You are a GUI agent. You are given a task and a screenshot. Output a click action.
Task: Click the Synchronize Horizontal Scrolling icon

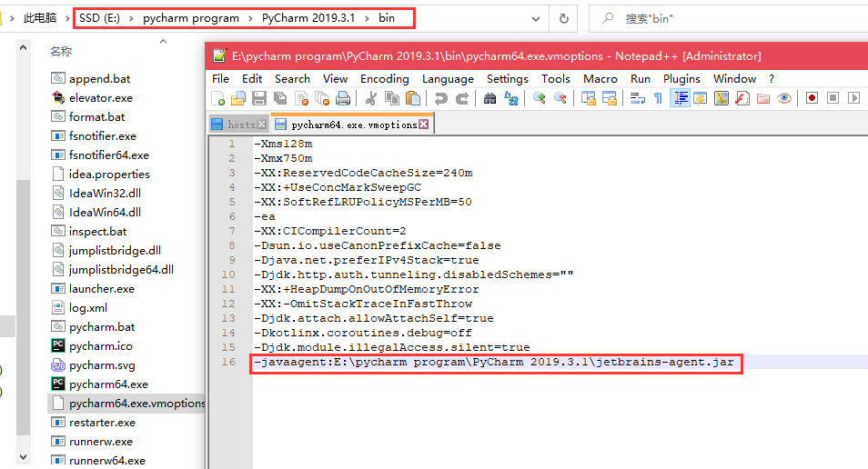click(x=610, y=98)
